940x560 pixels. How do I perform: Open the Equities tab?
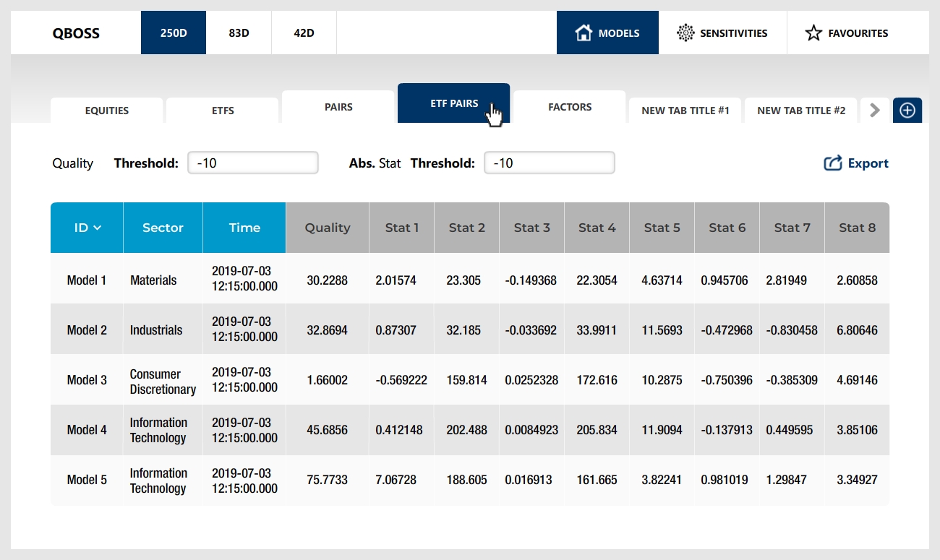pyautogui.click(x=107, y=111)
